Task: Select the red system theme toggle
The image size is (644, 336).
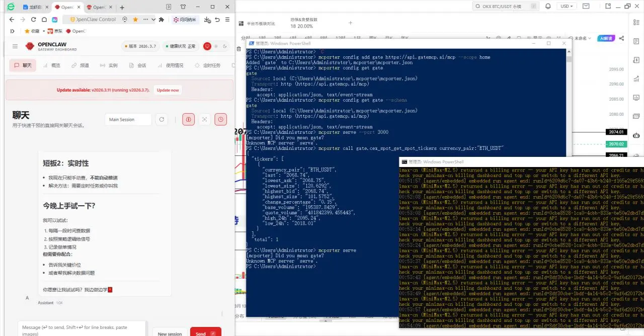Action: point(207,46)
